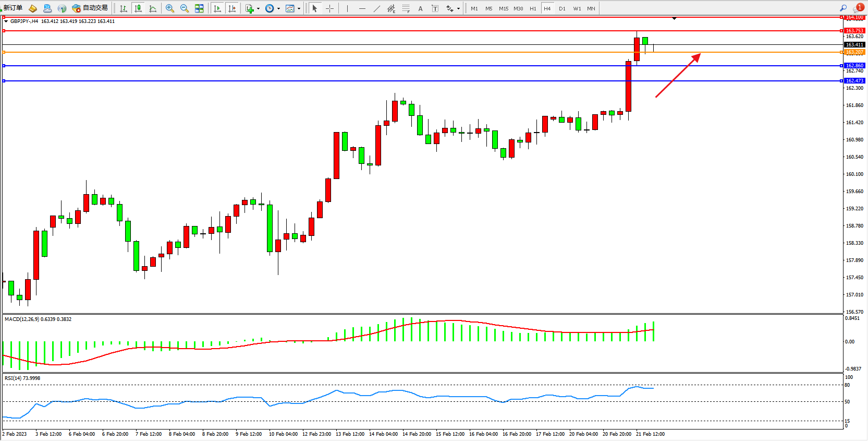The width and height of the screenshot is (868, 441).
Task: Click the zoom out magnifier icon
Action: [x=184, y=8]
